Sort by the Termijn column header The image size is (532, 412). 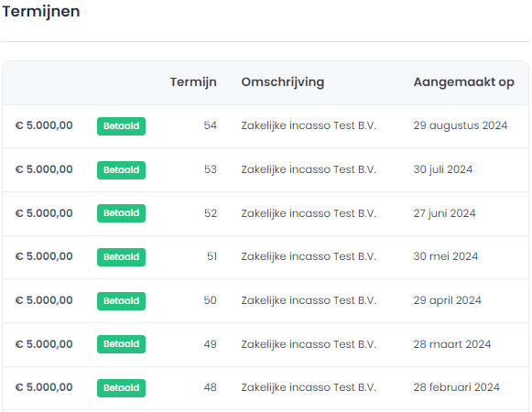click(x=193, y=82)
